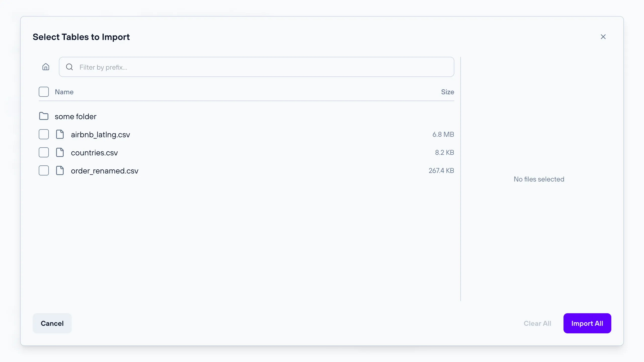This screenshot has height=362, width=644.
Task: Close the Select Tables to Import dialog
Action: pos(603,37)
